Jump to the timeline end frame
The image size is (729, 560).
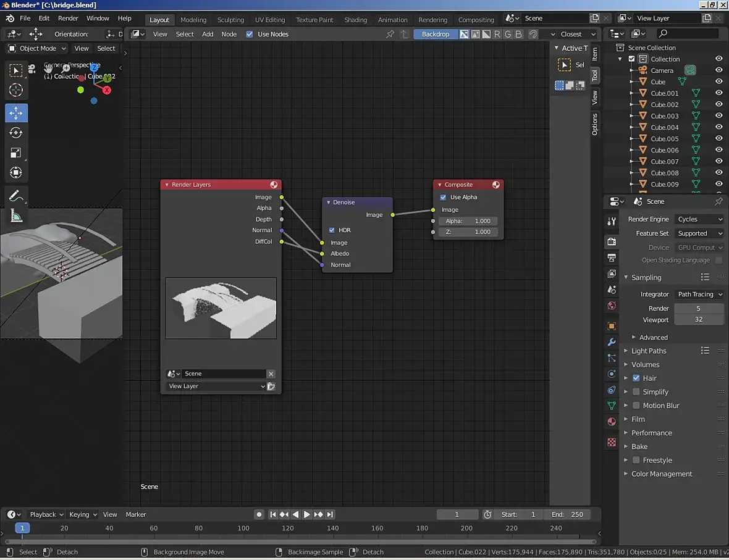point(331,514)
